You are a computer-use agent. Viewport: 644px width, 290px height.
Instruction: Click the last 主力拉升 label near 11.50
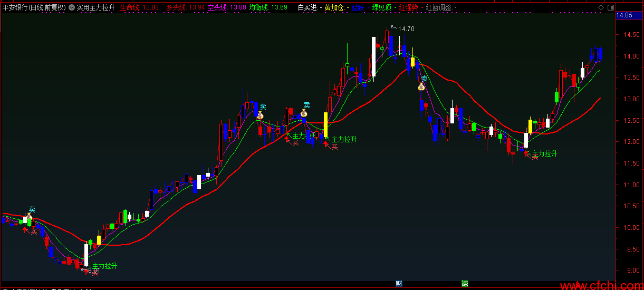coord(545,153)
